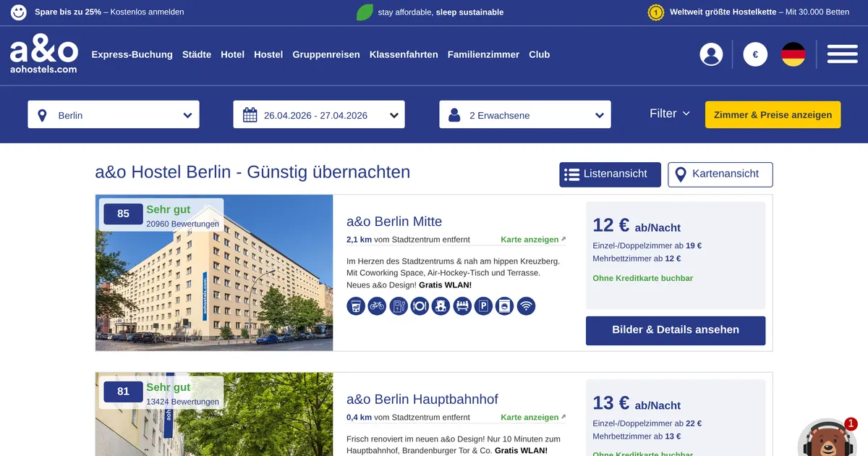Click Weltweit größte Hostelkette text
The height and width of the screenshot is (456, 868).
(723, 12)
